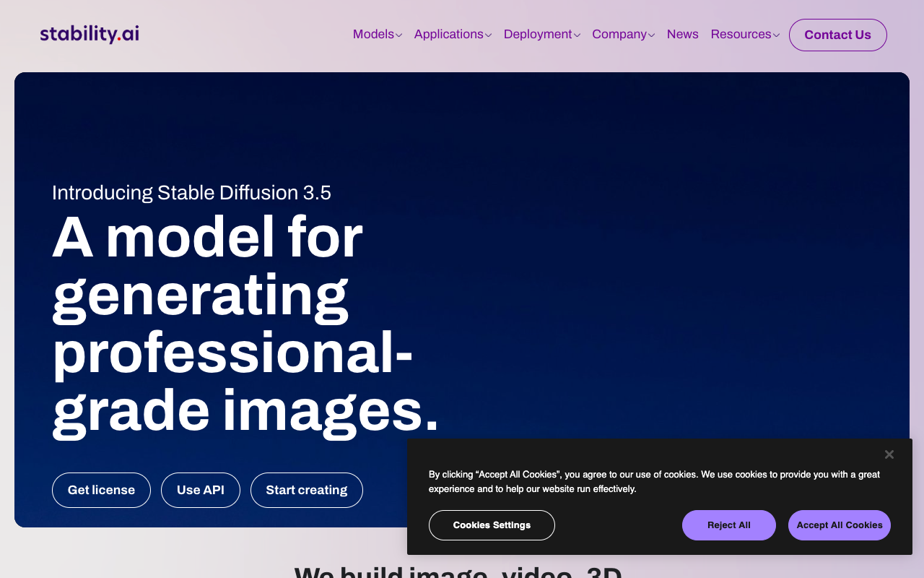This screenshot has width=924, height=578.
Task: Click the Start creating button
Action: coord(307,490)
